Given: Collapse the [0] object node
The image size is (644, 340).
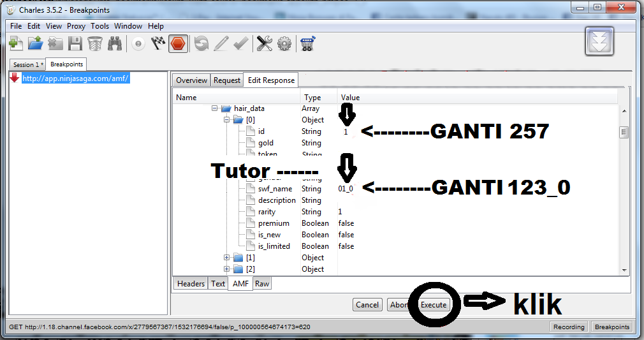Looking at the screenshot, I should click(x=226, y=120).
